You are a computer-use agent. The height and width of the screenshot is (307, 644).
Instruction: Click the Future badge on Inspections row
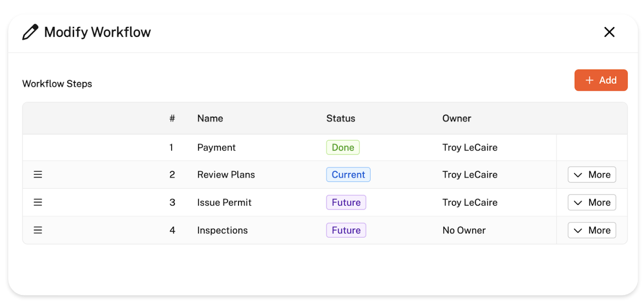pos(346,230)
